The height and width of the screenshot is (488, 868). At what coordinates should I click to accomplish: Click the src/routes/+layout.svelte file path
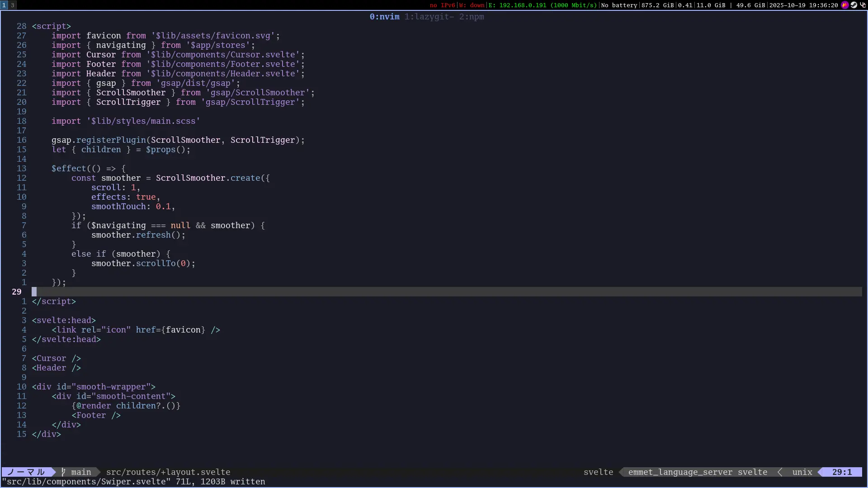(x=168, y=472)
